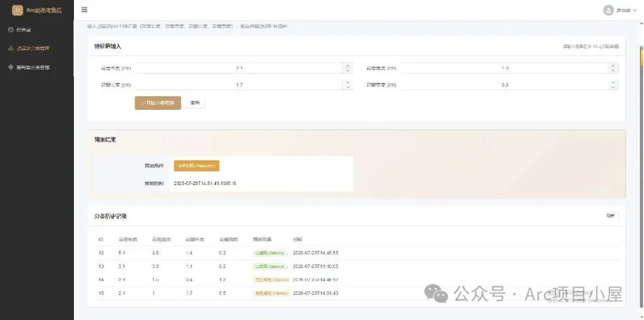
Task: Click the Virginica tag in row 14
Action: (x=270, y=279)
